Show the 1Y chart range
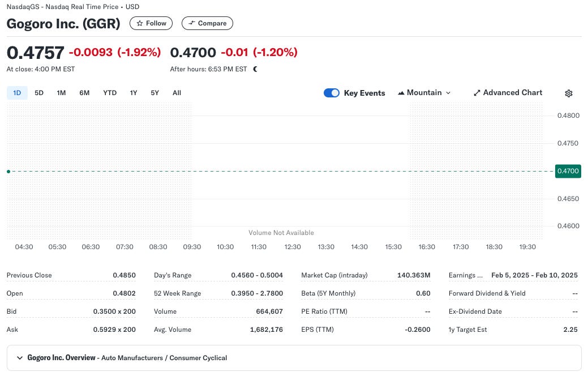 134,93
